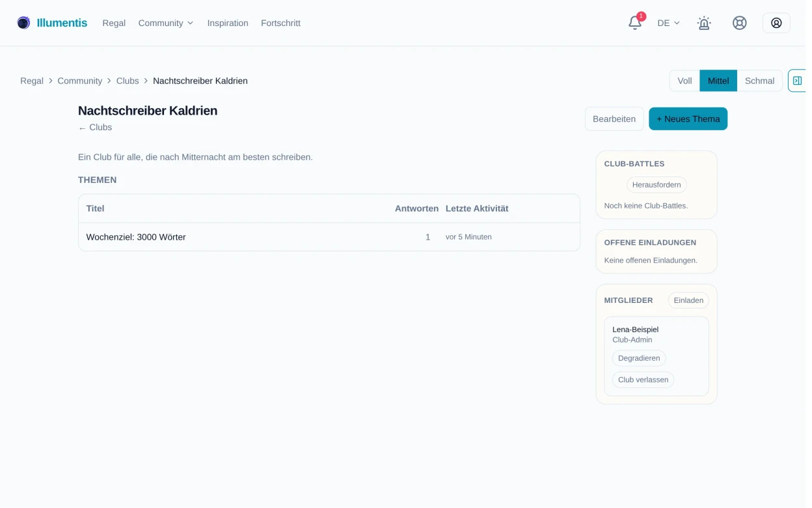Screen dimensions: 812x508
Task: Open the user account menu
Action: click(x=776, y=23)
